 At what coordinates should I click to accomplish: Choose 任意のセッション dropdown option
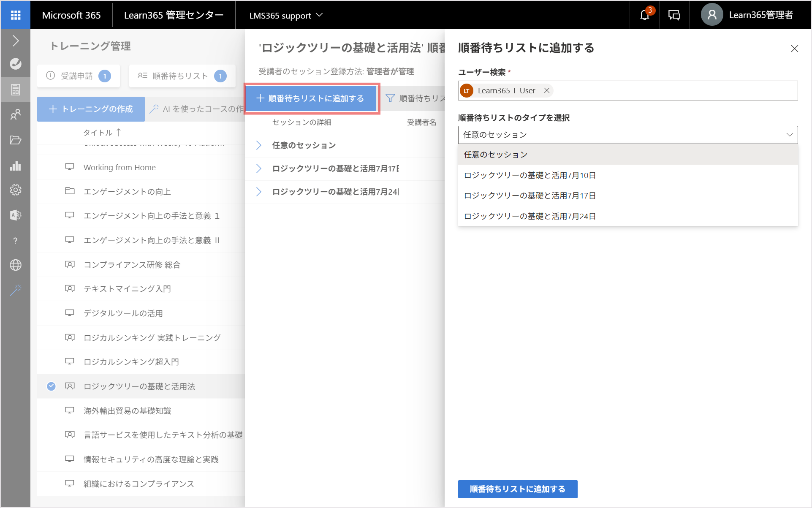[628, 155]
